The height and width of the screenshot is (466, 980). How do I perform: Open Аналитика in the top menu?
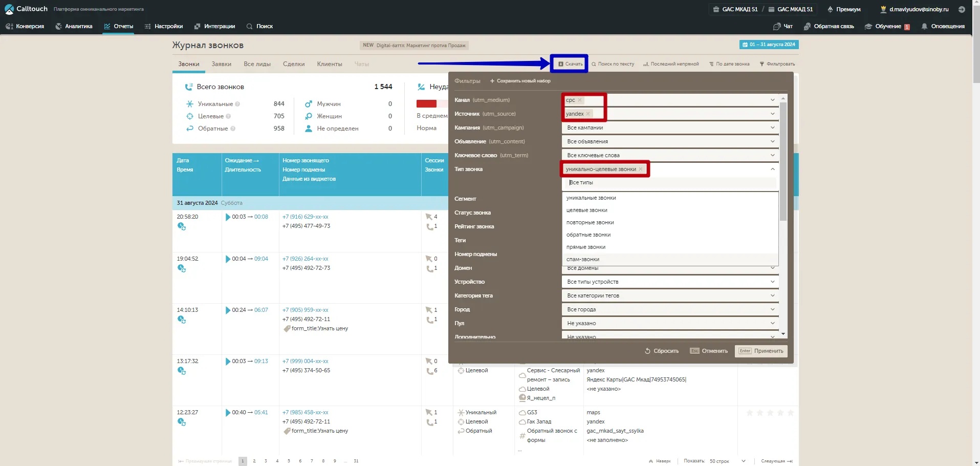pyautogui.click(x=74, y=27)
